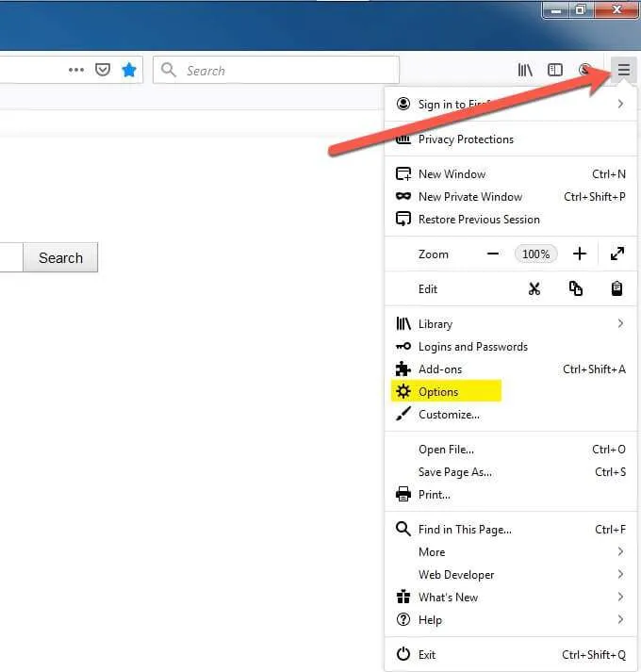Open Add-ons from the menu
Screen dimensions: 641x672
tap(510, 369)
